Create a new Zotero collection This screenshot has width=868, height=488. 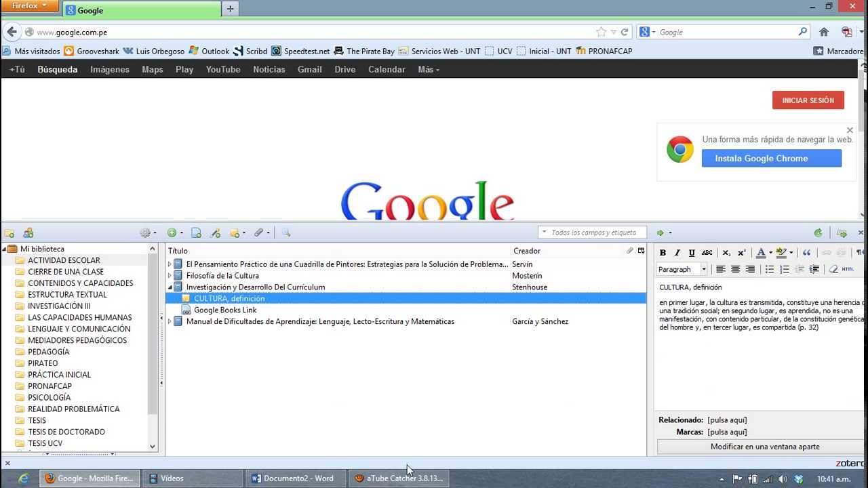pos(10,232)
